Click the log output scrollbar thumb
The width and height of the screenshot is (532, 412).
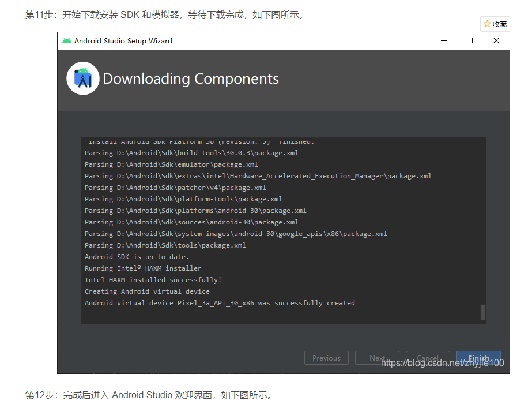483,312
